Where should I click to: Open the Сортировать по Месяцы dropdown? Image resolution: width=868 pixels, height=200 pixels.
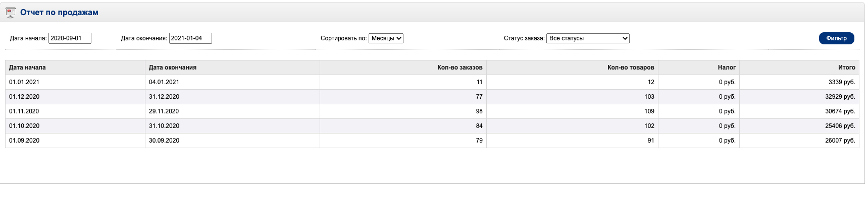[386, 38]
